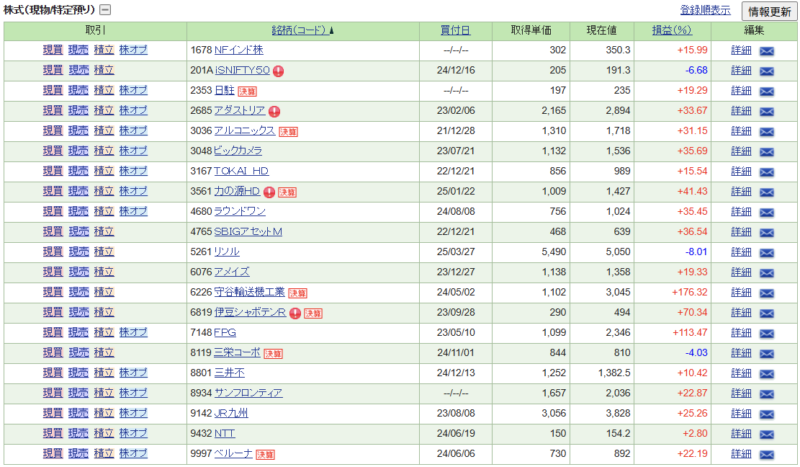
Task: Sort by 損益(%) column header
Action: pos(672,31)
